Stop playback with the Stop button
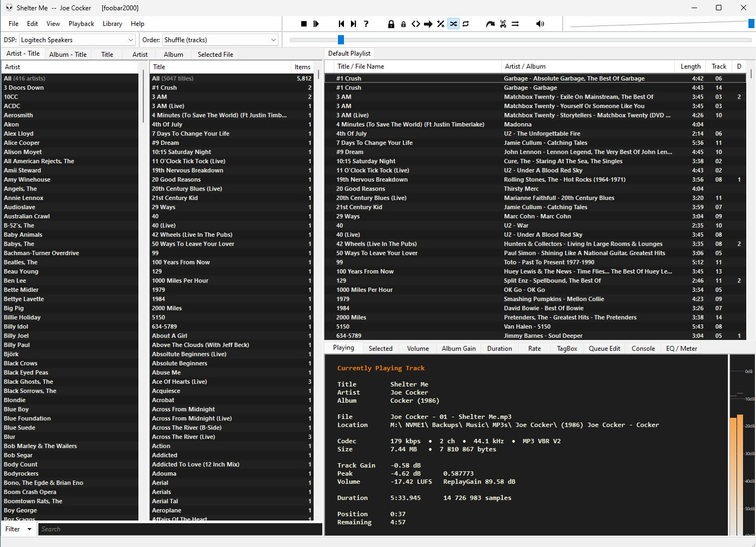This screenshot has height=547, width=756. pyautogui.click(x=304, y=24)
